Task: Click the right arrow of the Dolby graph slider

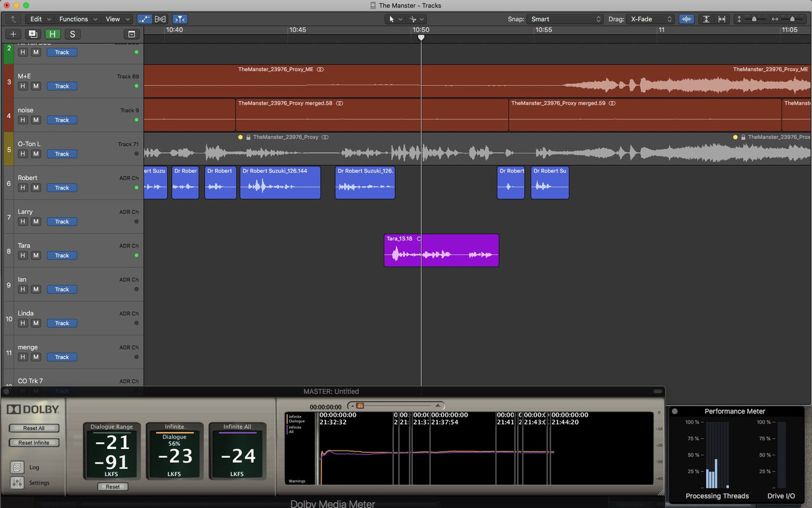Action: click(438, 406)
